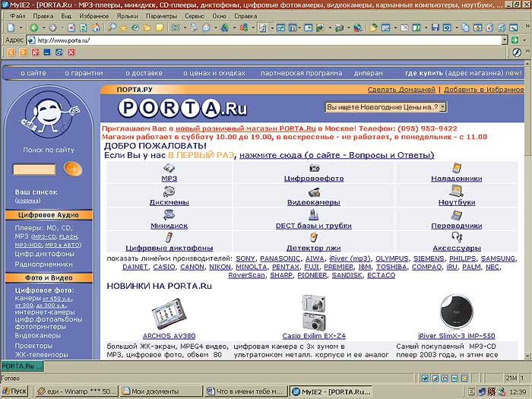Image resolution: width=532 pixels, height=399 pixels.
Task: Select the PORTA.Ru tab in tab bar
Action: 22,366
